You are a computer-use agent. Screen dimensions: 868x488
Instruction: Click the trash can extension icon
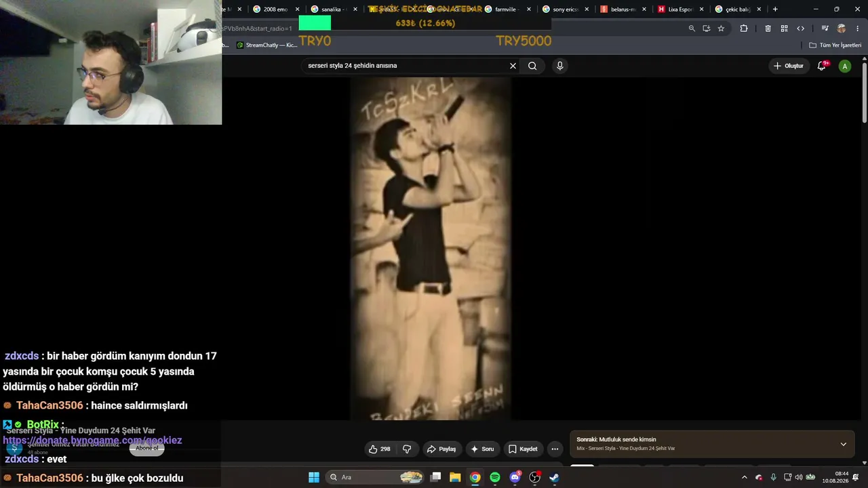[x=768, y=28]
